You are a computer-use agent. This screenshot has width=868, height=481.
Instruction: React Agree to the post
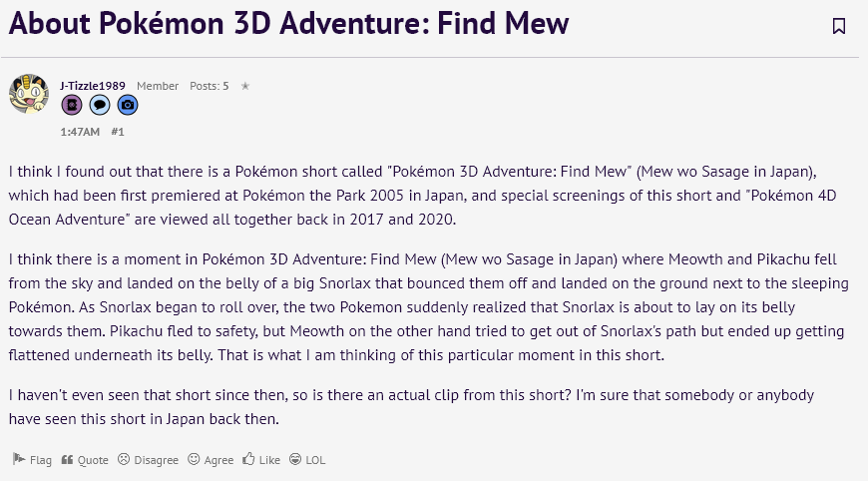coord(211,460)
